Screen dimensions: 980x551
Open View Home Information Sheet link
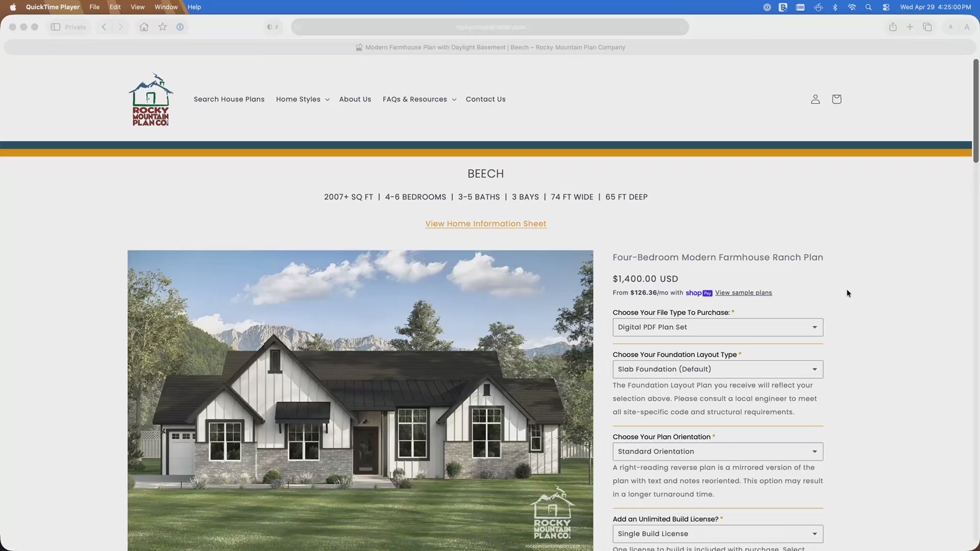pos(486,224)
